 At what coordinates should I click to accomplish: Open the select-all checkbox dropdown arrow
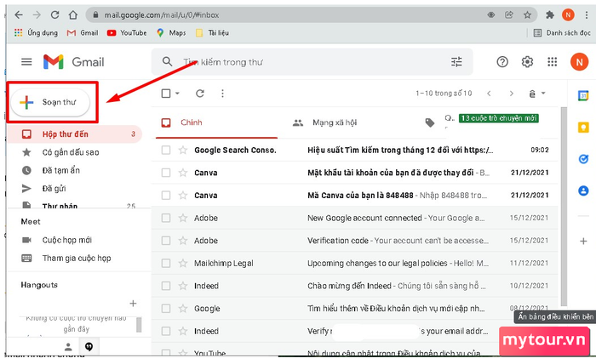coord(177,94)
